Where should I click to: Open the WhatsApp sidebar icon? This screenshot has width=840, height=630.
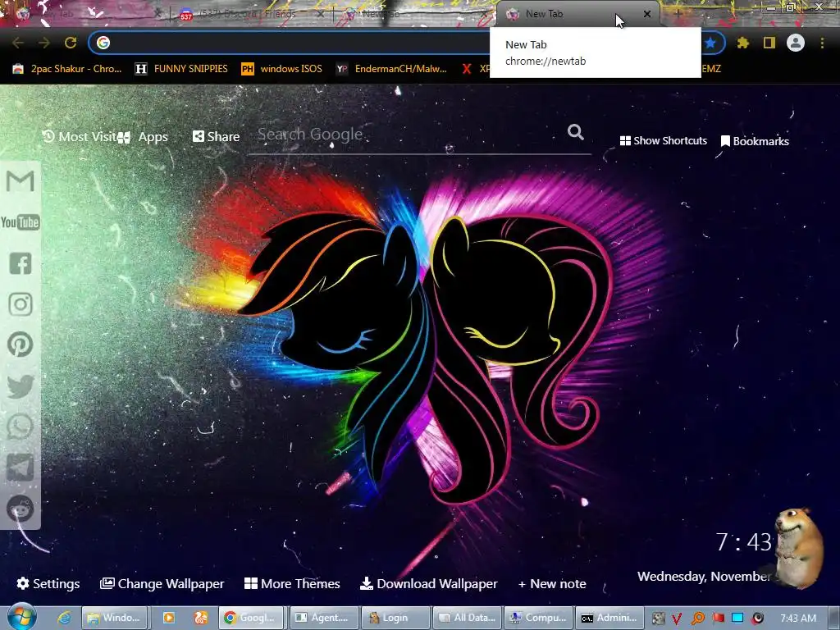point(21,427)
